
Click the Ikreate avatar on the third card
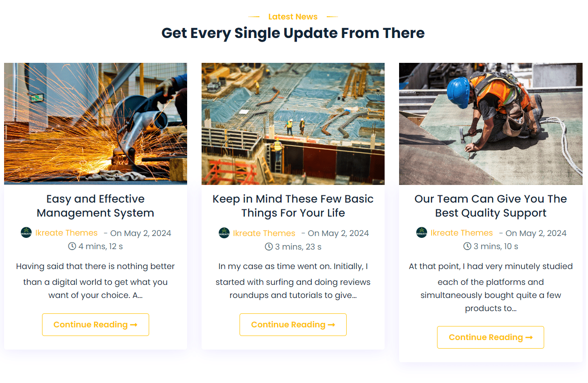(421, 233)
